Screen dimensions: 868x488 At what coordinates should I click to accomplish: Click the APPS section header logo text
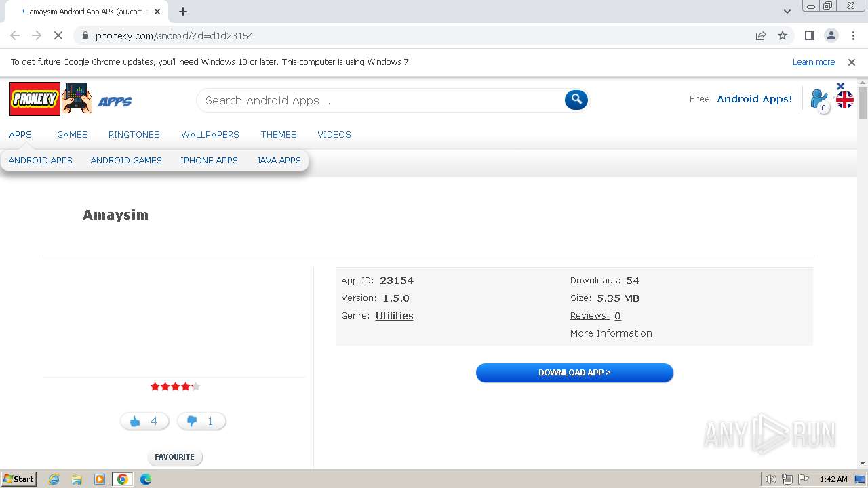pyautogui.click(x=115, y=102)
